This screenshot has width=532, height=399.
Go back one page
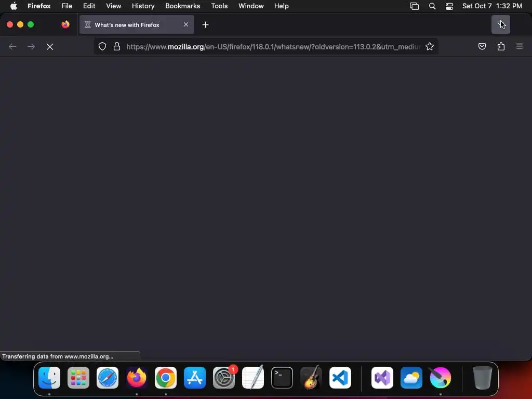pos(12,46)
